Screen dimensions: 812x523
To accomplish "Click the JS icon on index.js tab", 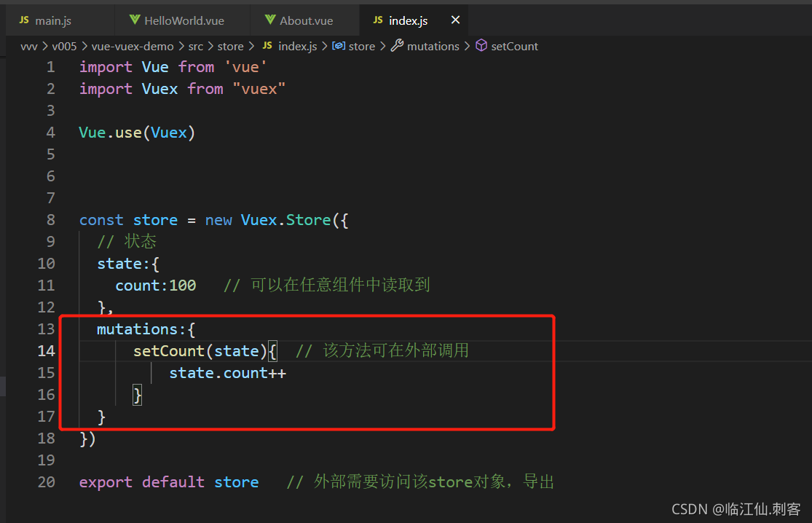I will tap(378, 20).
